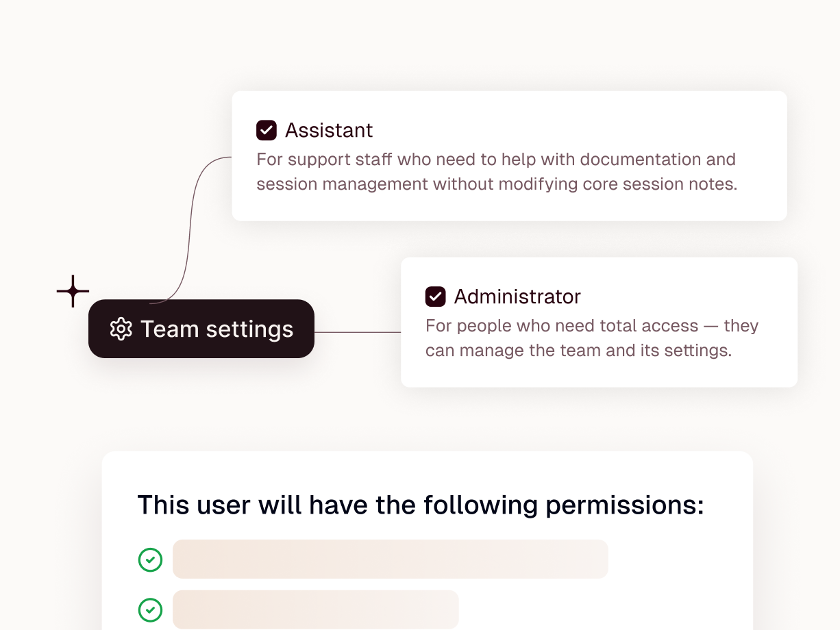Click the Assistant role description text
Screen dimensions: 840x630
(495, 171)
